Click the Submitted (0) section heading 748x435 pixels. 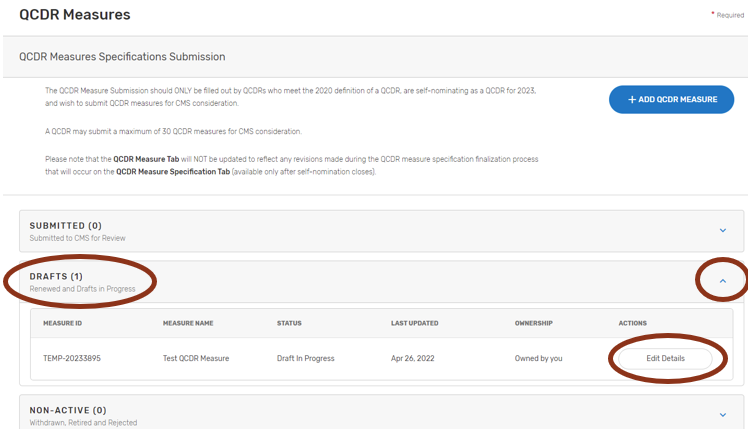click(66, 226)
